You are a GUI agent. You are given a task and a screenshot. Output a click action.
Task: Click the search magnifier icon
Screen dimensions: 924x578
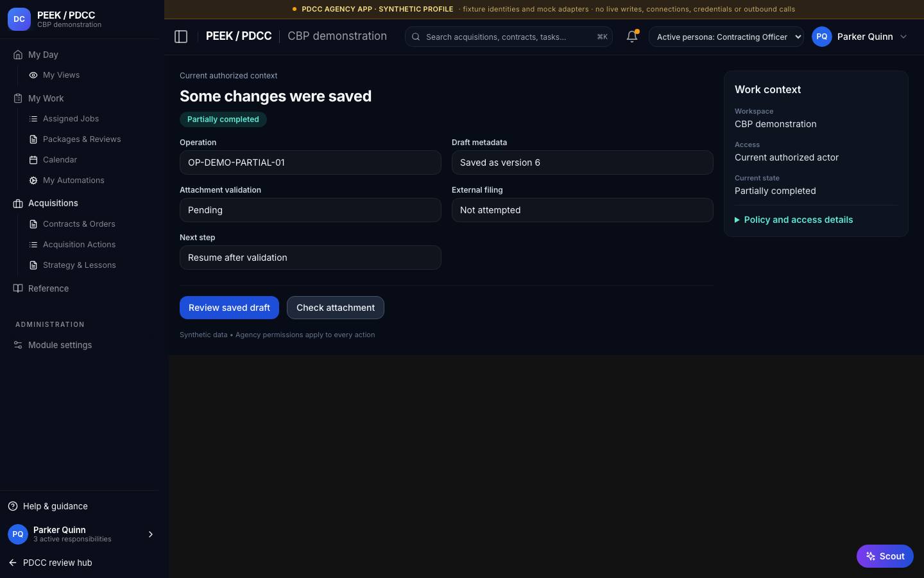click(416, 37)
